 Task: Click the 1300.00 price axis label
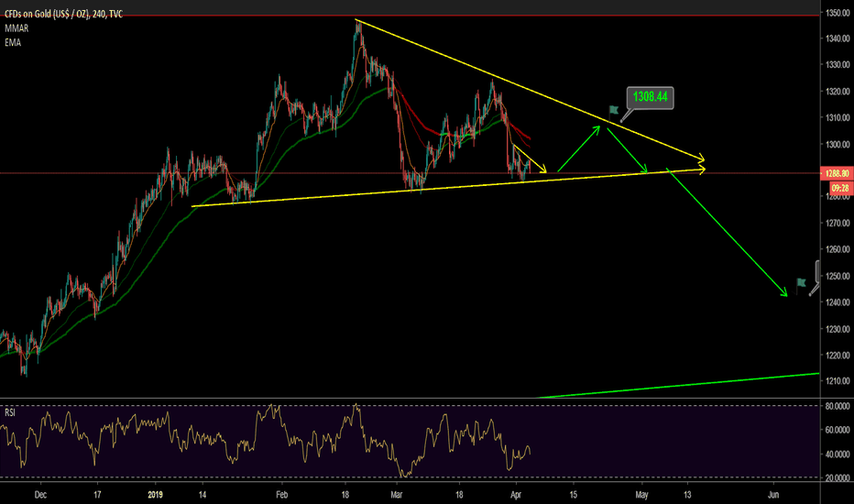point(838,145)
